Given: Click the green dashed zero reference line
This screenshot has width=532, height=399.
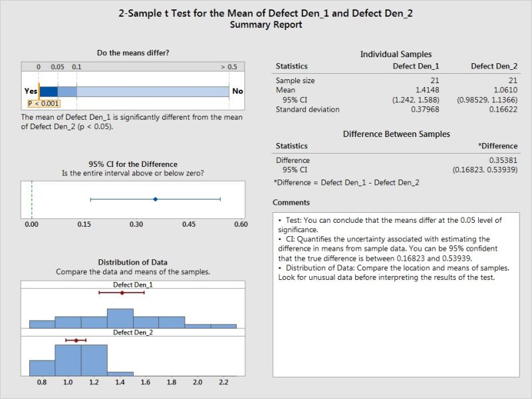Looking at the screenshot, I should 32,199.
